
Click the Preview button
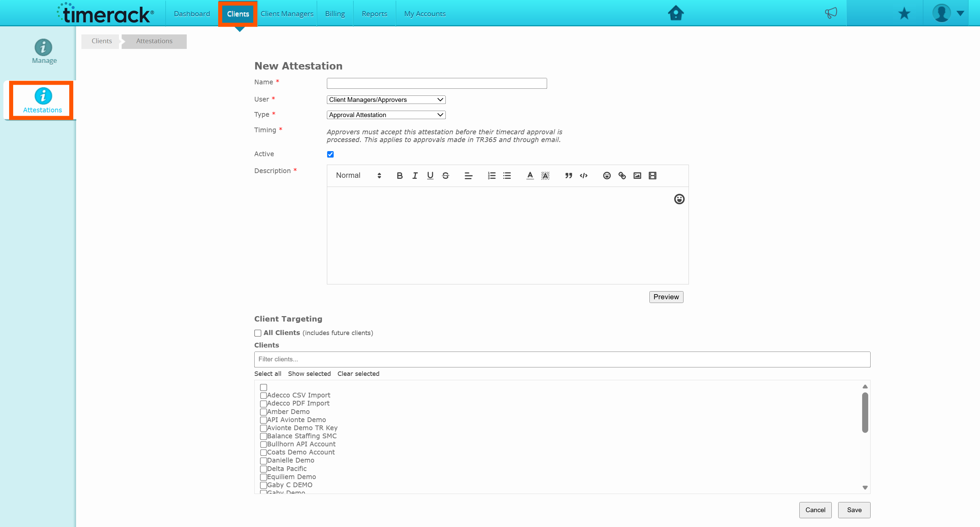point(666,297)
